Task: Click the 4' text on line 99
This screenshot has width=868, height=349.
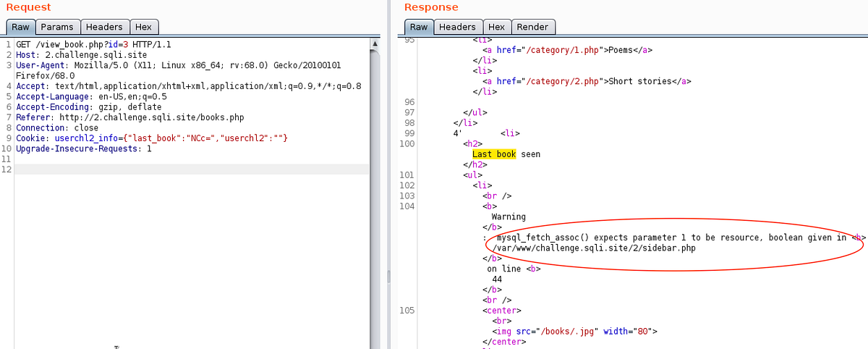Action: coord(457,133)
